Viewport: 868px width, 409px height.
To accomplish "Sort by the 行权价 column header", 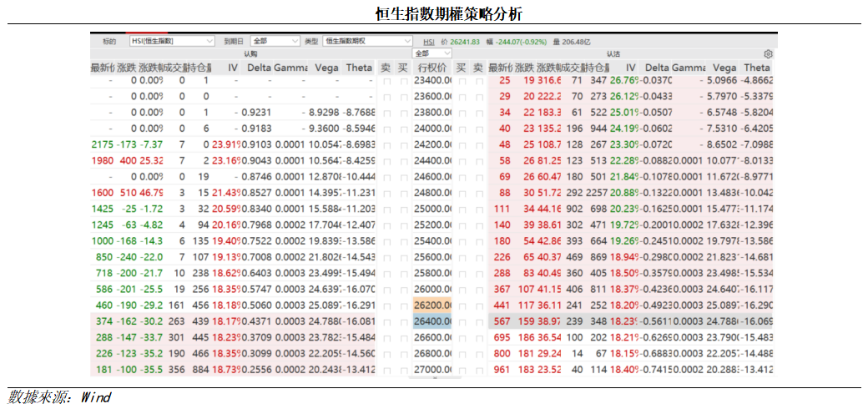I will coord(432,67).
